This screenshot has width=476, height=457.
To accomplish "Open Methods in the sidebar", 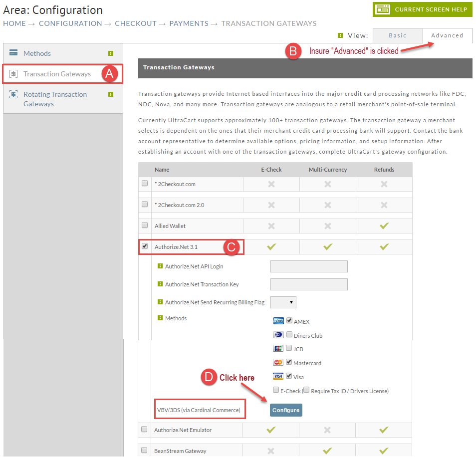I will point(63,53).
